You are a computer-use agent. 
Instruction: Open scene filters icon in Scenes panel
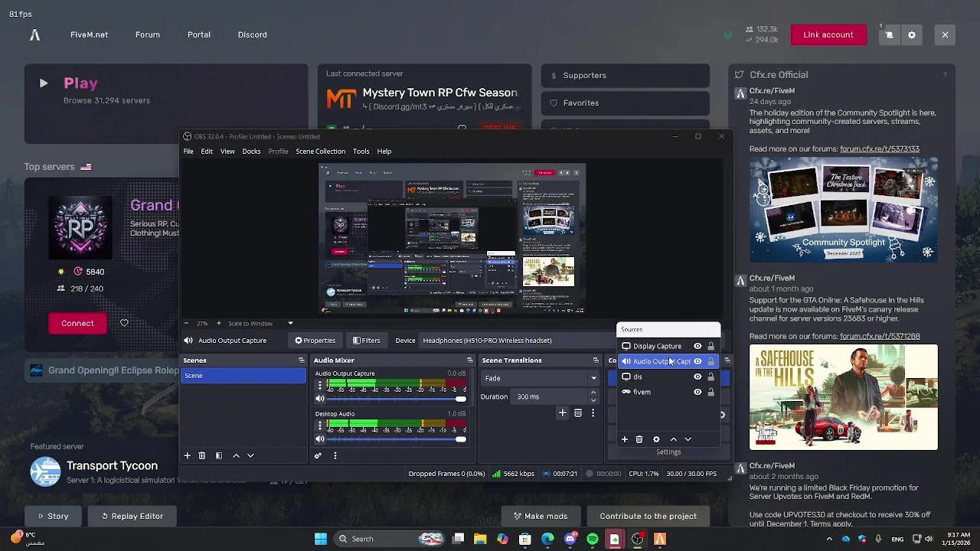tap(219, 455)
